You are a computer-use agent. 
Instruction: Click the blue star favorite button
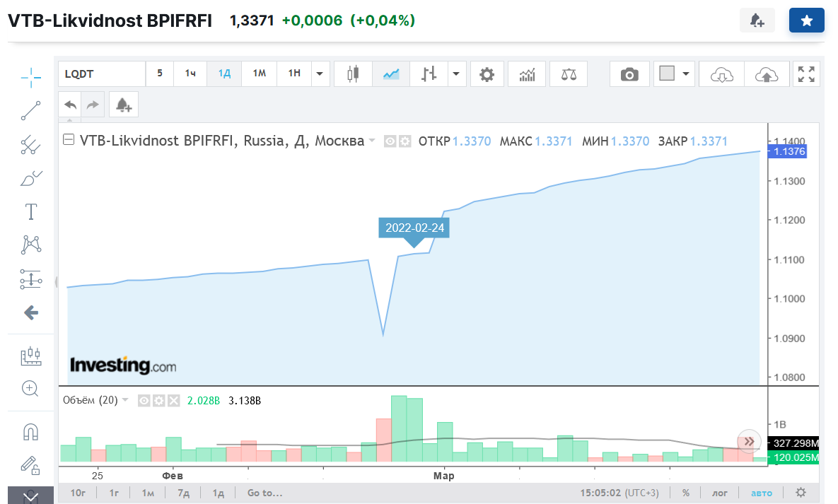click(x=806, y=20)
